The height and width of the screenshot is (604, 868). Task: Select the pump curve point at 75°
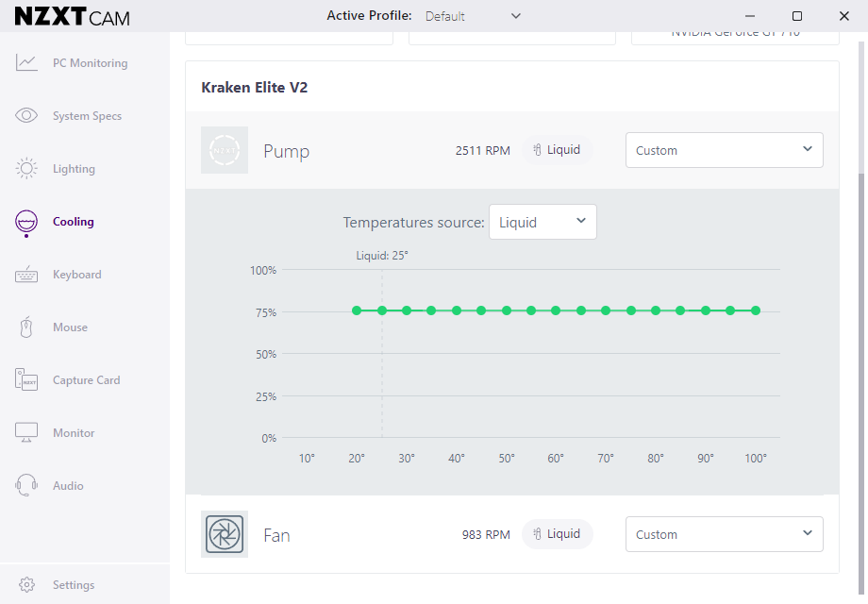[x=631, y=310]
